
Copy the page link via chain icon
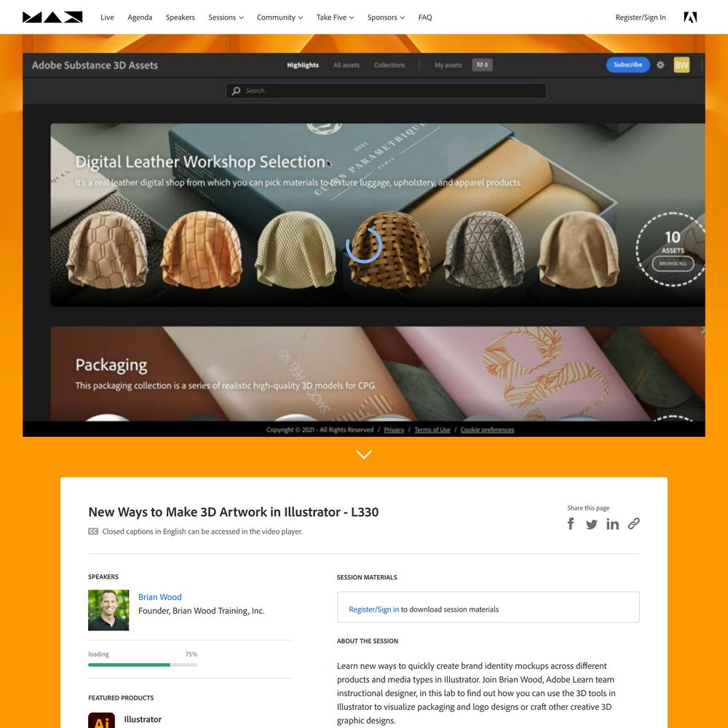click(634, 523)
